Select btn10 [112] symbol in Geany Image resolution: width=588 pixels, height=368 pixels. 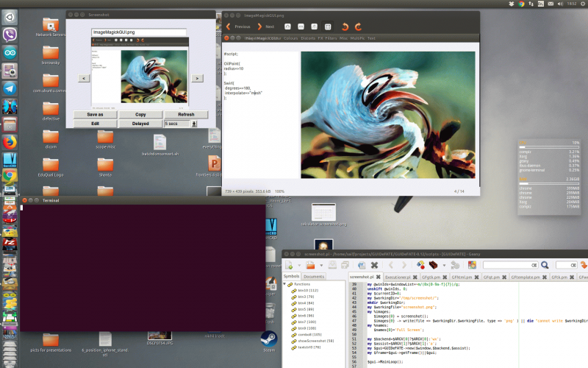coord(308,290)
